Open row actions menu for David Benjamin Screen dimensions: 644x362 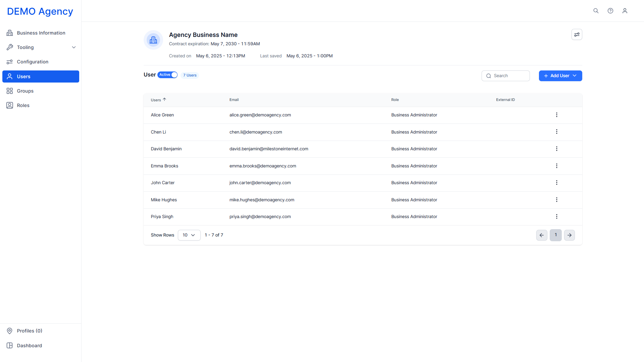tap(556, 149)
